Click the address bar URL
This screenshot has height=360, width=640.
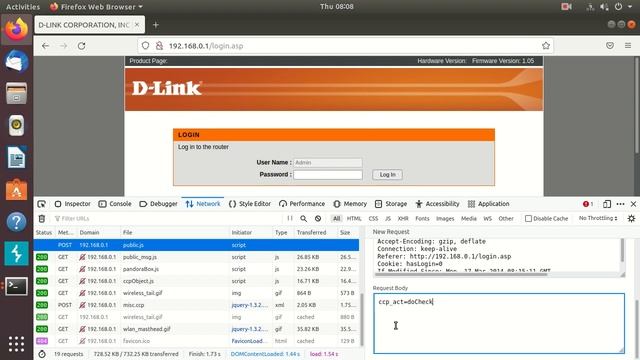(x=206, y=46)
